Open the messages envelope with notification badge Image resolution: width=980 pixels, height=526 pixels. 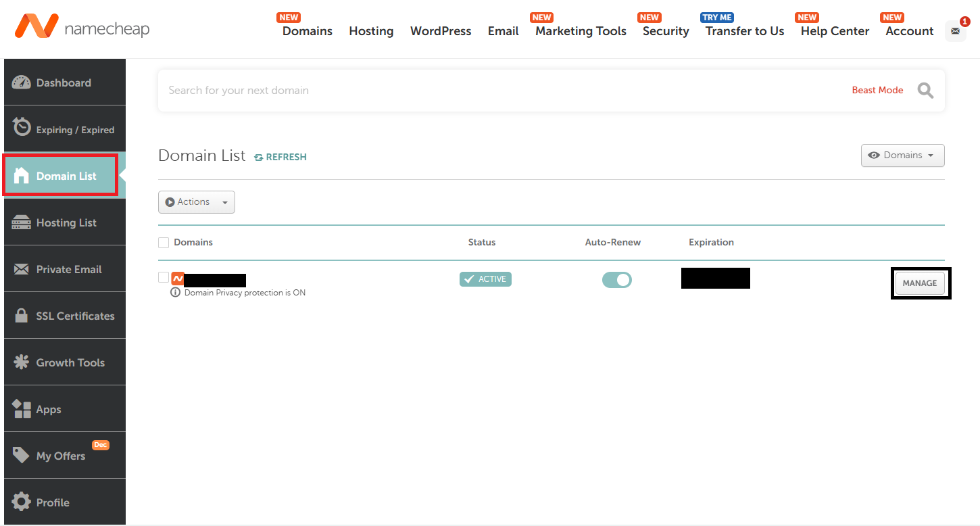click(955, 31)
